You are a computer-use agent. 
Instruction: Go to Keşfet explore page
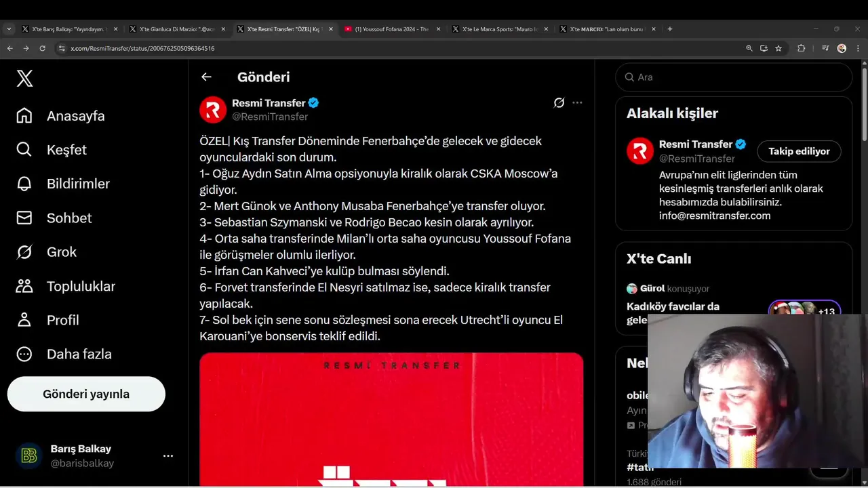tap(52, 150)
